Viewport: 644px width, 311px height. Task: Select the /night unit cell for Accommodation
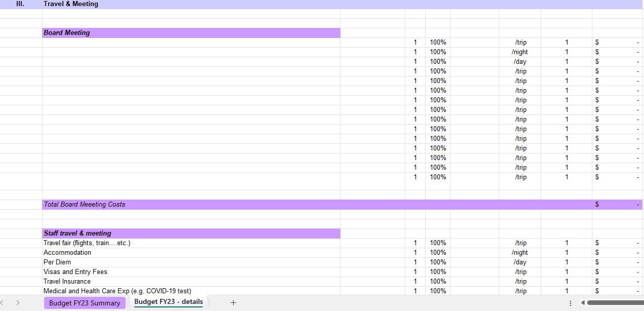click(x=520, y=252)
